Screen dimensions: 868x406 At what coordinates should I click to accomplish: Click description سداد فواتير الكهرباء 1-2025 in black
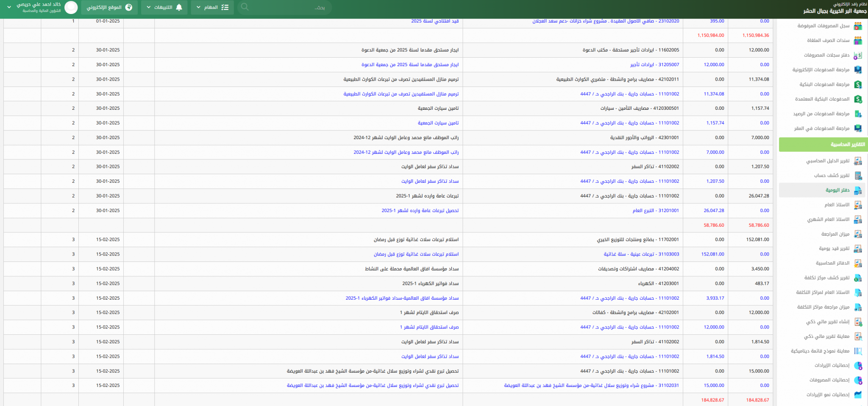pos(430,284)
